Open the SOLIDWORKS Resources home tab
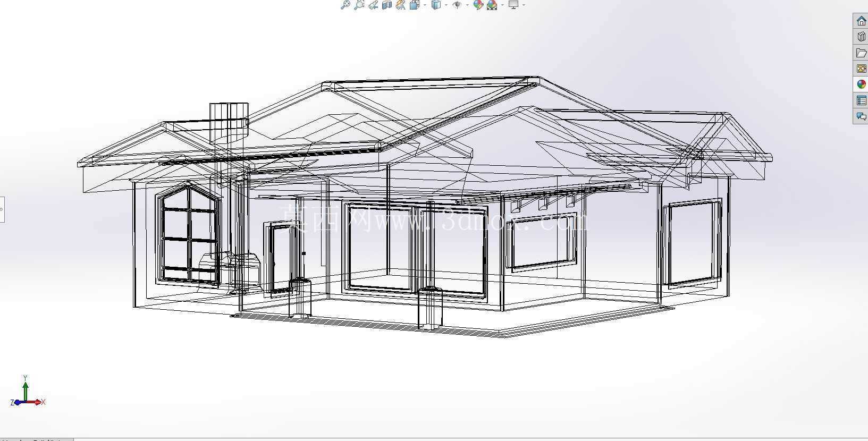The height and width of the screenshot is (441, 868). [861, 21]
